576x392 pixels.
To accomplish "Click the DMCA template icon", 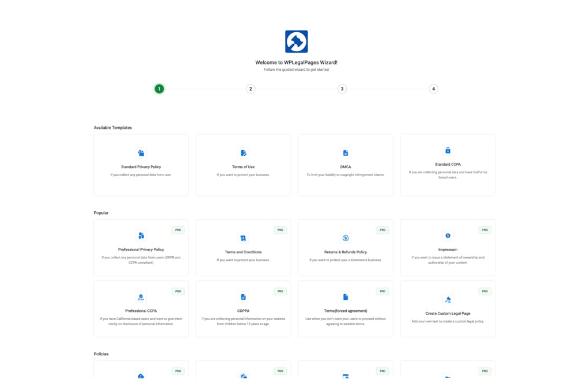I will (346, 152).
